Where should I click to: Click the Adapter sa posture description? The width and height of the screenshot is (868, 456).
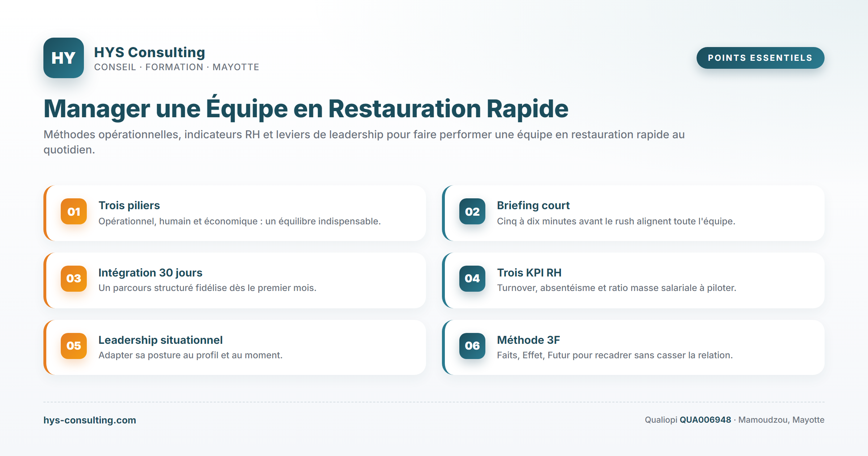(x=191, y=355)
